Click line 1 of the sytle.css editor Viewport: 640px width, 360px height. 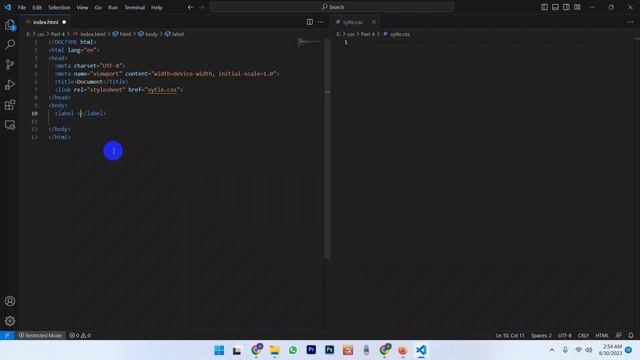[x=482, y=42]
